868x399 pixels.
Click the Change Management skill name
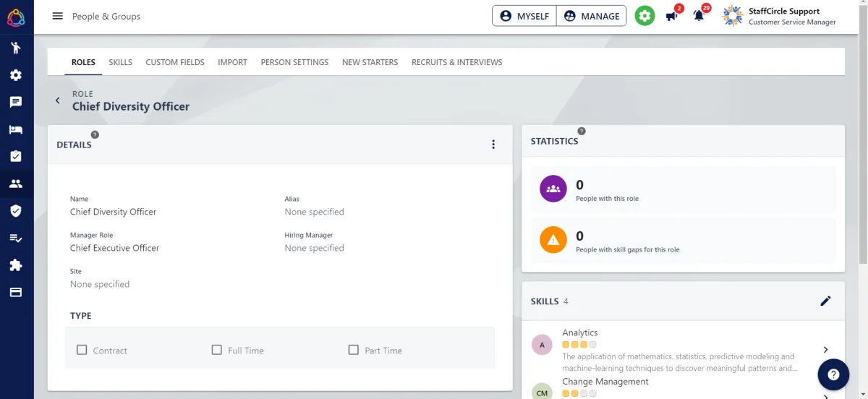(x=605, y=382)
